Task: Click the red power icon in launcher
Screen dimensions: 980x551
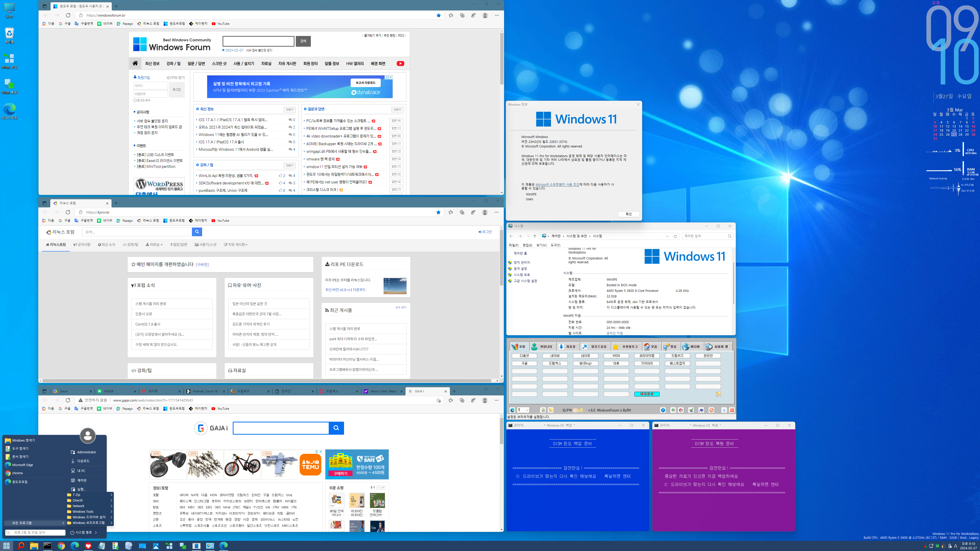Action: (x=732, y=410)
